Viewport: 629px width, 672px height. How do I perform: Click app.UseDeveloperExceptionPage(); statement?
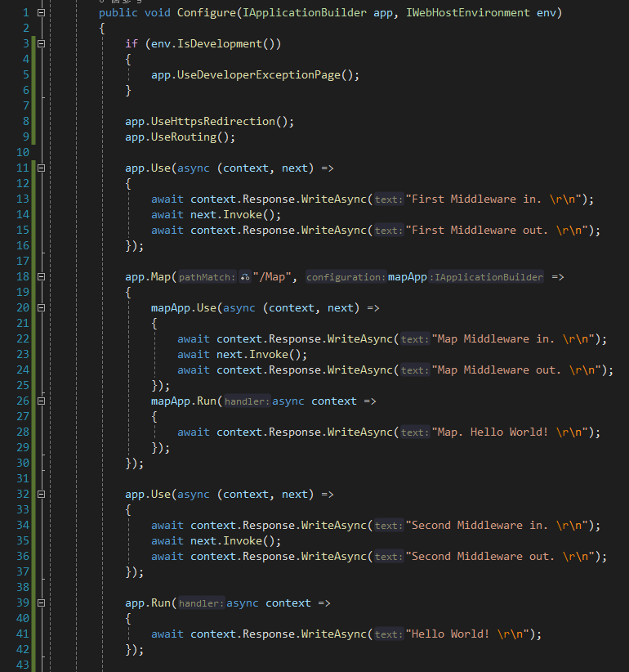click(x=255, y=75)
